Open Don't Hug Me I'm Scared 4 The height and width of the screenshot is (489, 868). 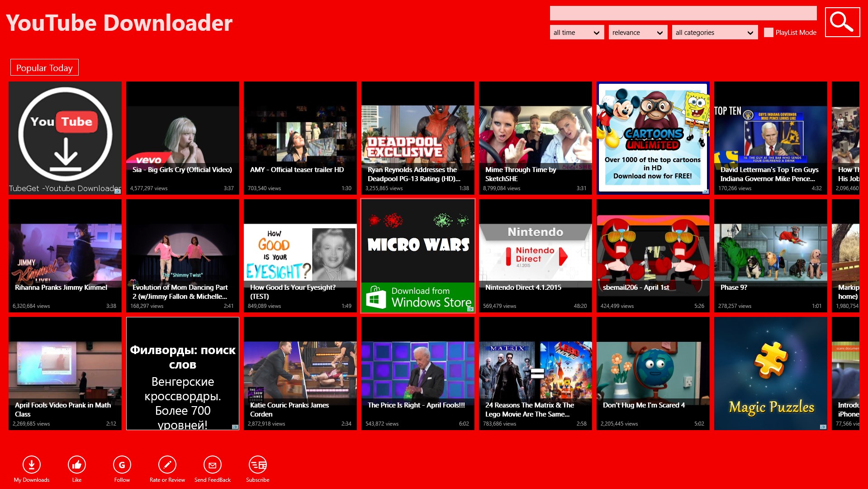tap(653, 374)
